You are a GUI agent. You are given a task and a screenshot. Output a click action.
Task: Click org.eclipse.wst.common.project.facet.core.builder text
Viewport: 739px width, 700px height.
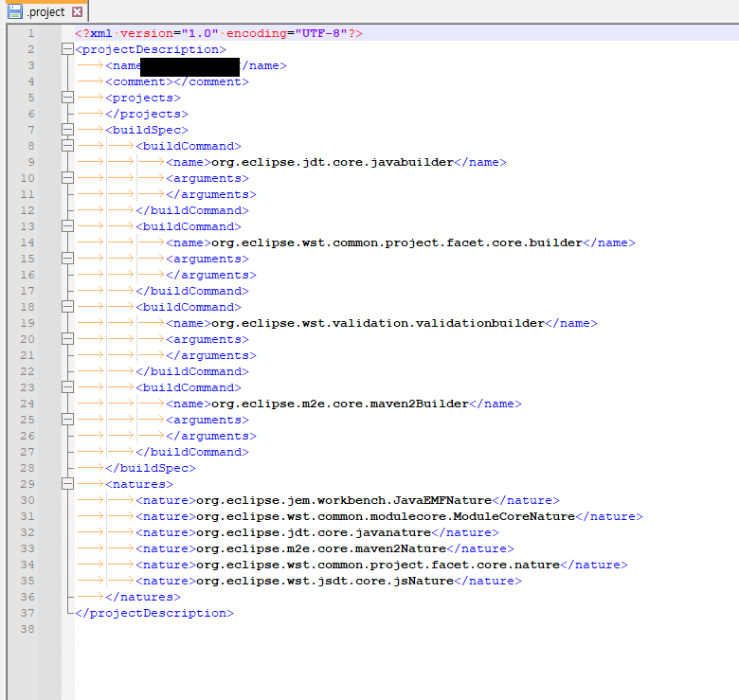(397, 243)
